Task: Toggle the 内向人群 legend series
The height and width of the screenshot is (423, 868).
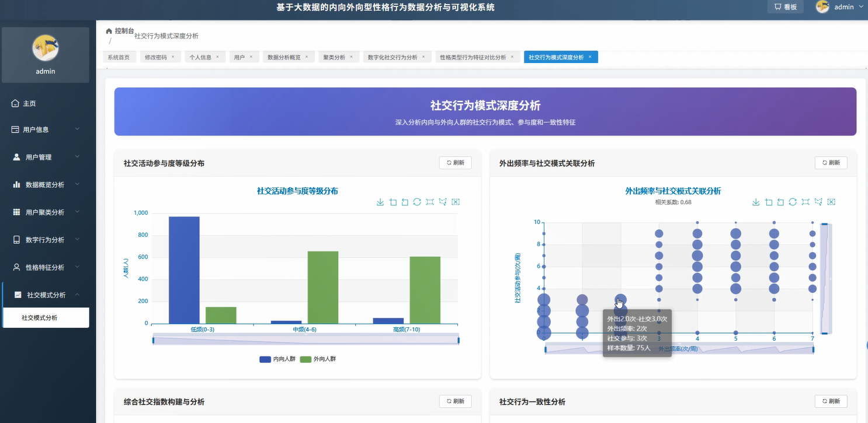Action: click(277, 359)
